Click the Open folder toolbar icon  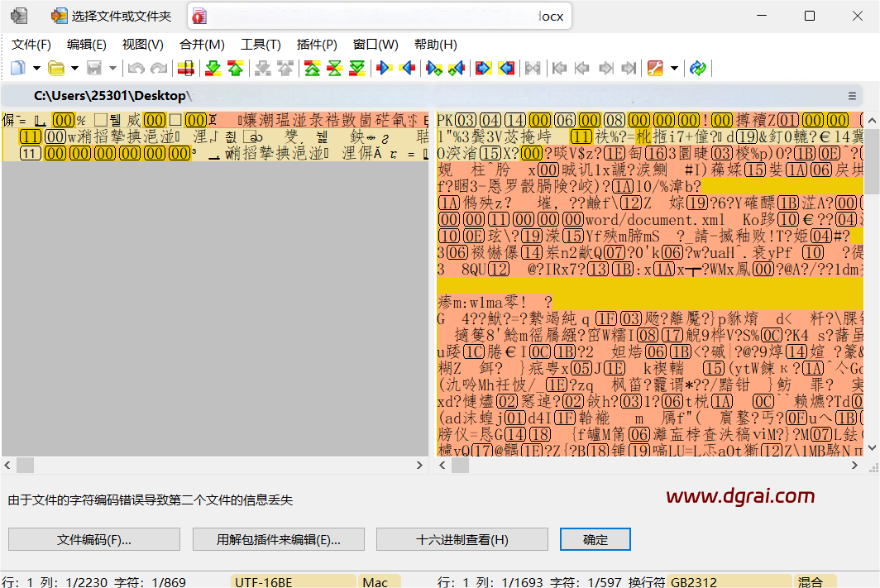[x=55, y=68]
